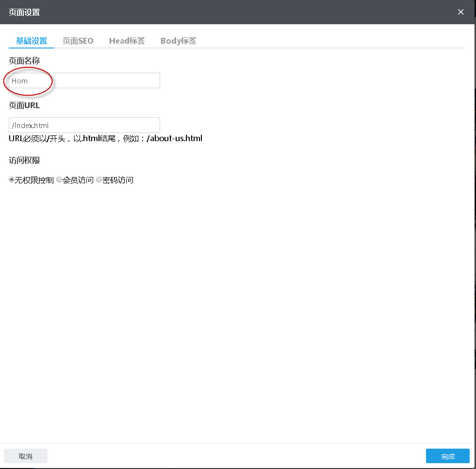This screenshot has height=469, width=476.
Task: Click the page URL field showing /index.html
Action: tap(84, 125)
